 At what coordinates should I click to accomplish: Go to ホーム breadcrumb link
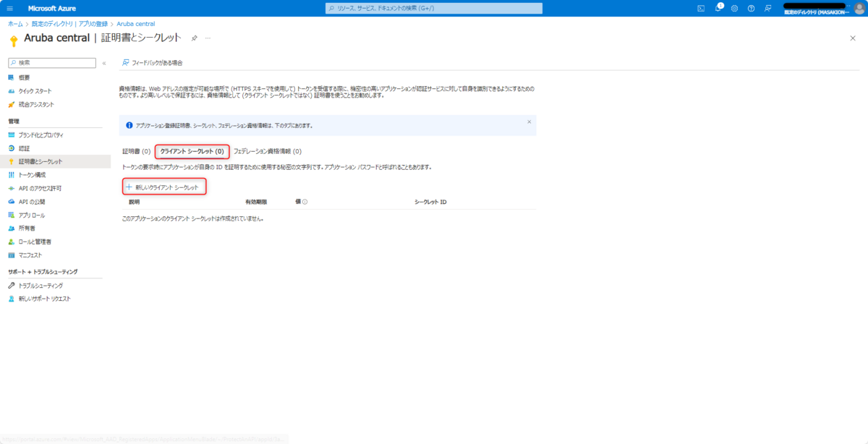[15, 24]
